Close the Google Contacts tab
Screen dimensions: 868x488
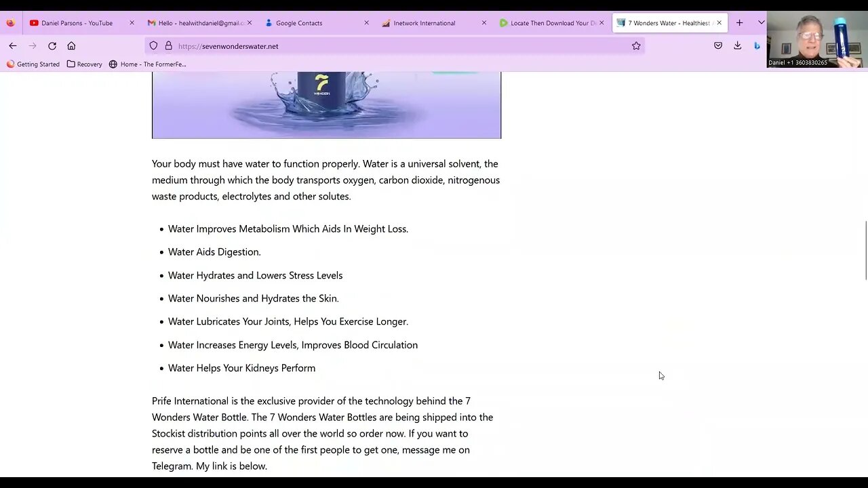367,23
